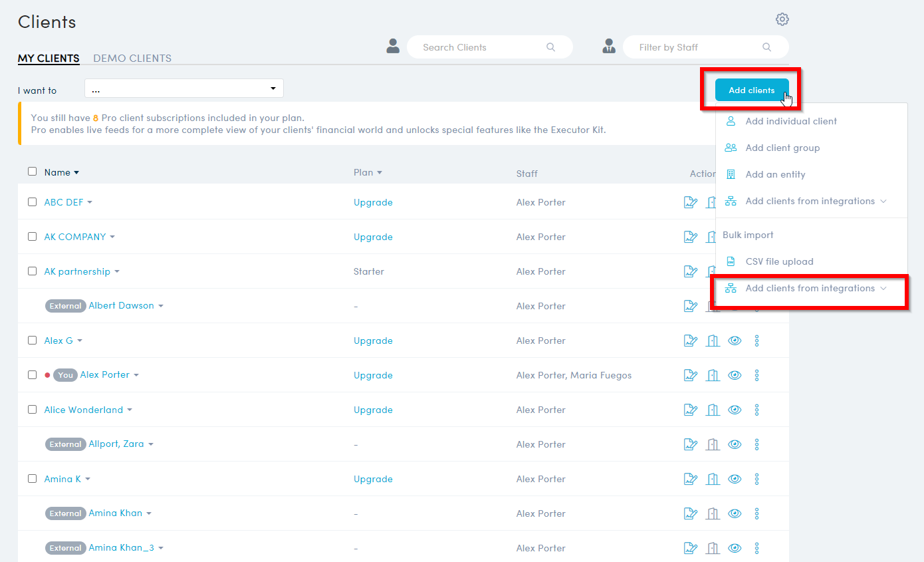The height and width of the screenshot is (562, 924).
Task: Open the three-dot menu for Amina Khan_3
Action: [756, 548]
